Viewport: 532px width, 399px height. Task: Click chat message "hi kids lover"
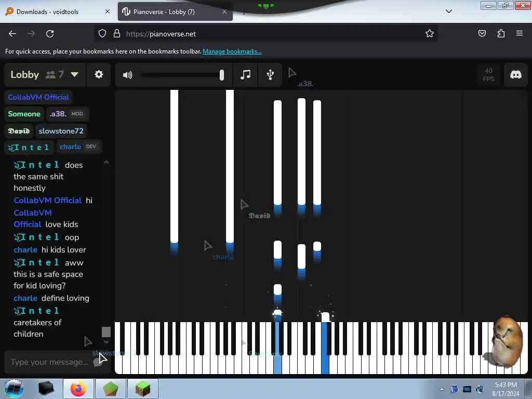64,250
